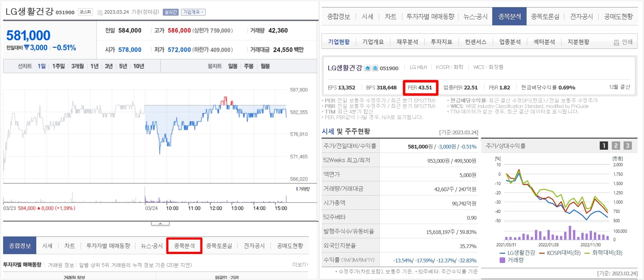Open 차트 in the analysis page top tabs
Screen dimensions: 644x280
tap(391, 16)
